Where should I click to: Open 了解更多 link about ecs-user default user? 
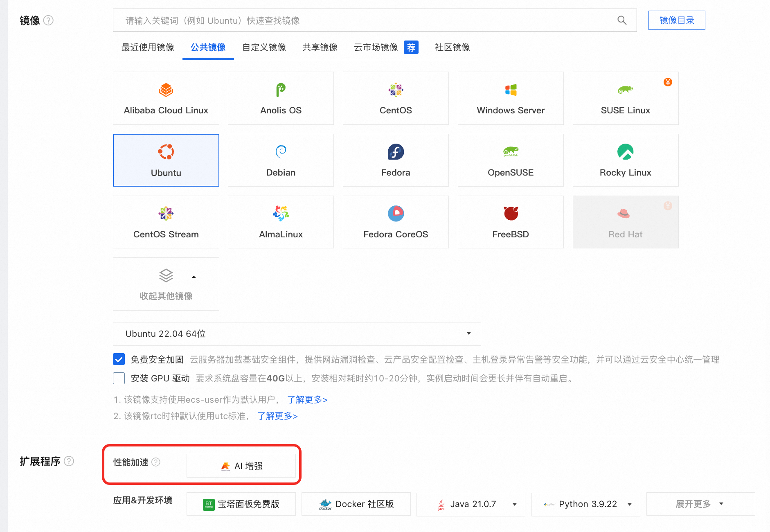point(307,399)
